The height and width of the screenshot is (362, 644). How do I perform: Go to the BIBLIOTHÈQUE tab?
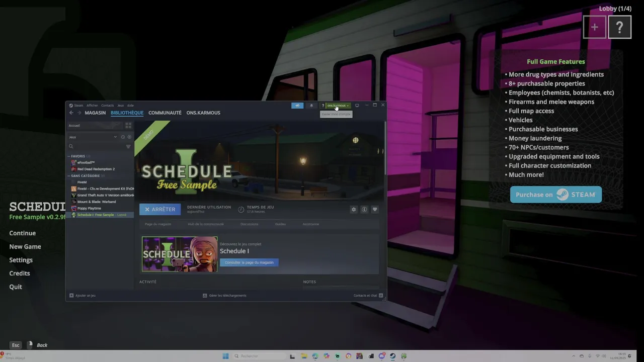click(127, 113)
